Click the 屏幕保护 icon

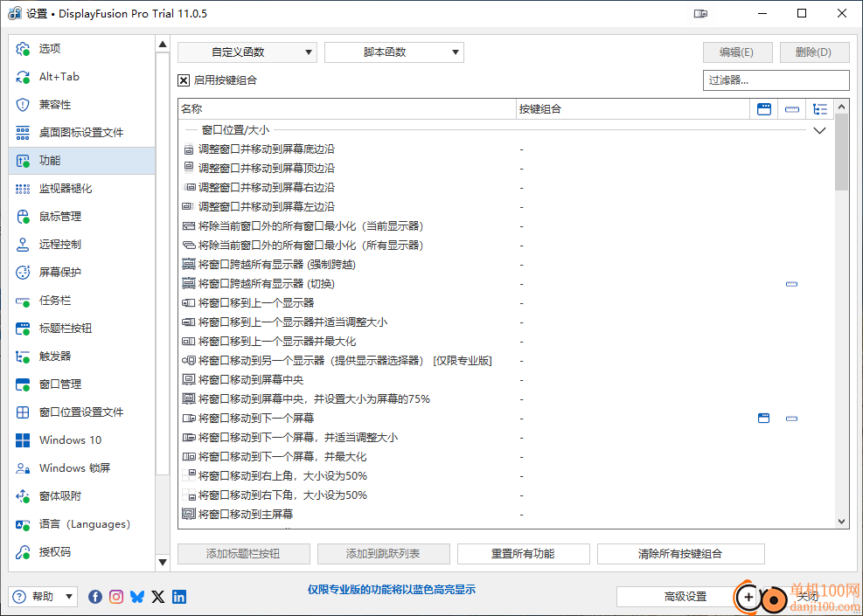[23, 273]
